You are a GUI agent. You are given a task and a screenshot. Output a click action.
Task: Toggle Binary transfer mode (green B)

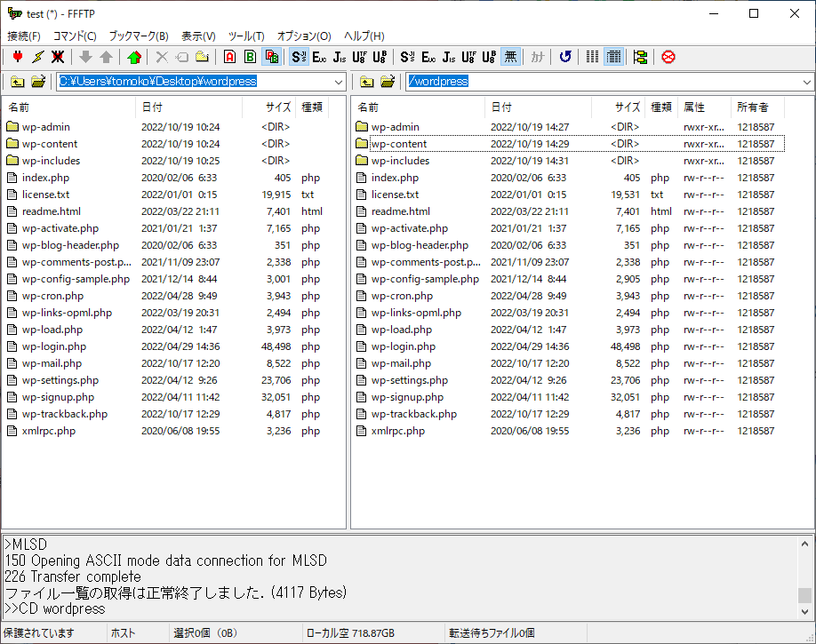coord(251,57)
